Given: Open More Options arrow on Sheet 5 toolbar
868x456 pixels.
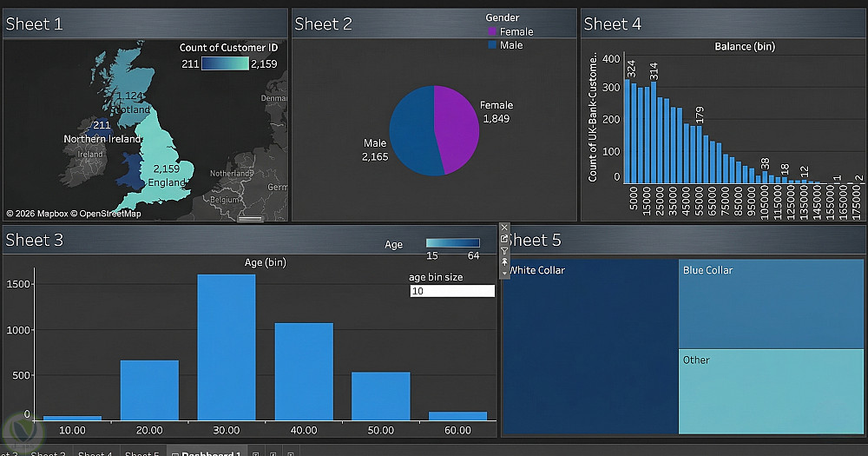Looking at the screenshot, I should (503, 273).
